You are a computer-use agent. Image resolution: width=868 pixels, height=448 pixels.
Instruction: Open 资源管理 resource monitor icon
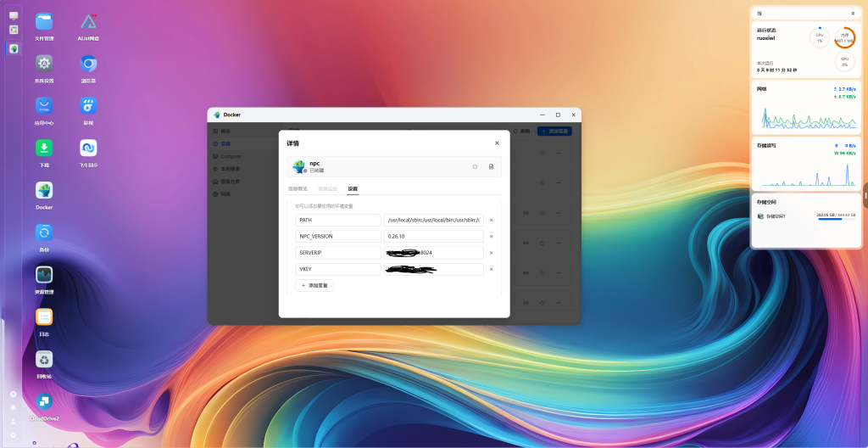pyautogui.click(x=44, y=275)
